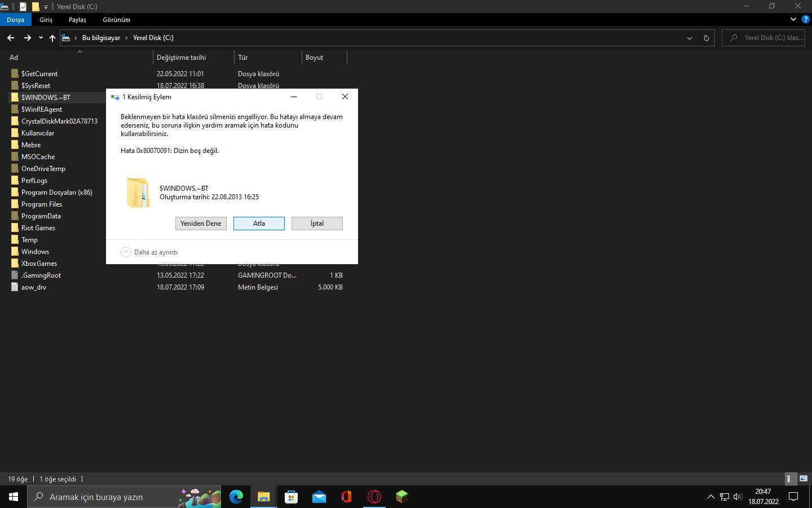Click the taskbar search box
This screenshot has width=812, height=508.
point(124,497)
